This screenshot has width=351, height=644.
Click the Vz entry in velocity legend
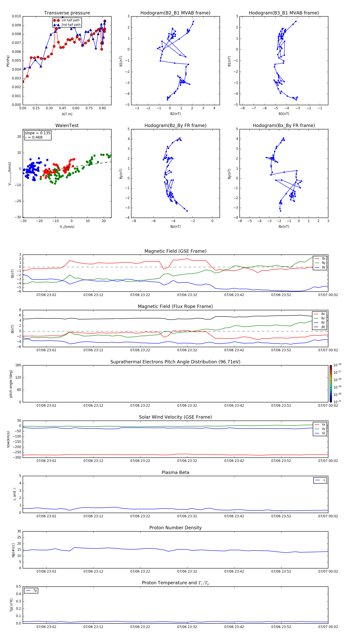pyautogui.click(x=320, y=433)
